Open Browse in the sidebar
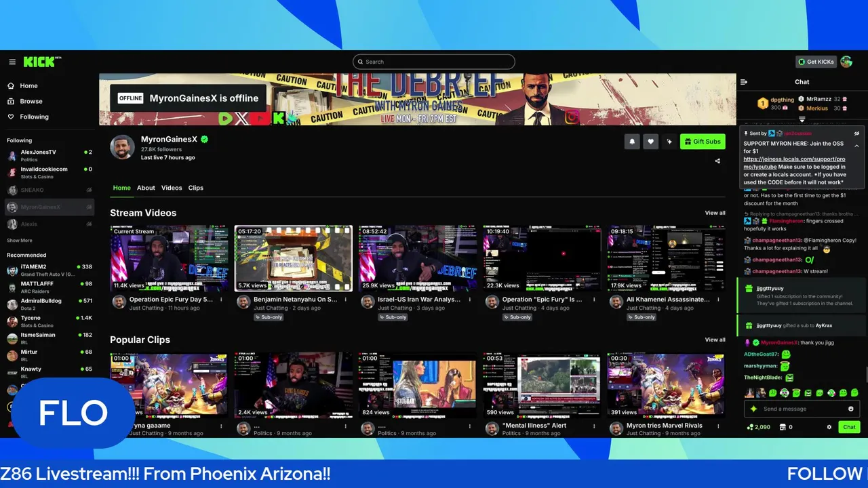Viewport: 868px width, 488px height. point(31,101)
